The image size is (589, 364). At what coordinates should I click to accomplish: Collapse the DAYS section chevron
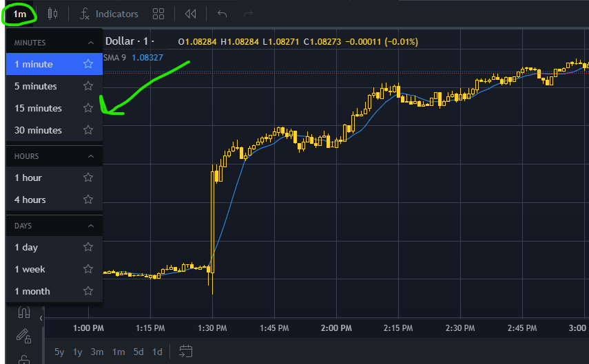tap(91, 226)
